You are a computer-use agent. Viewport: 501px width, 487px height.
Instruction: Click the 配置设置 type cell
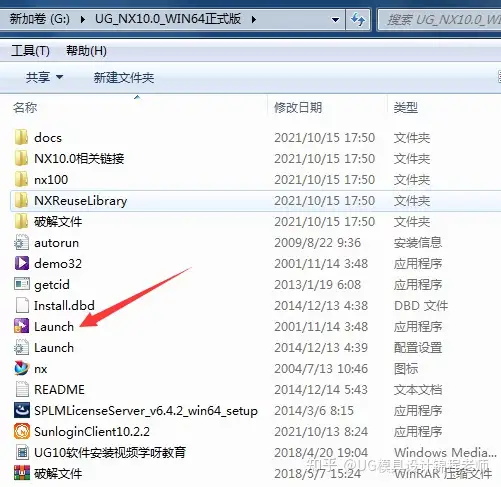click(418, 347)
